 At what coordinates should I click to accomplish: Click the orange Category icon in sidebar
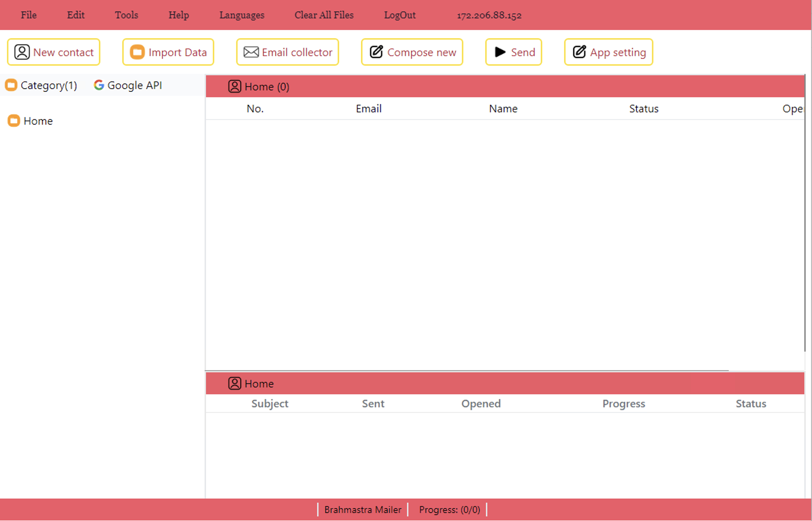11,85
